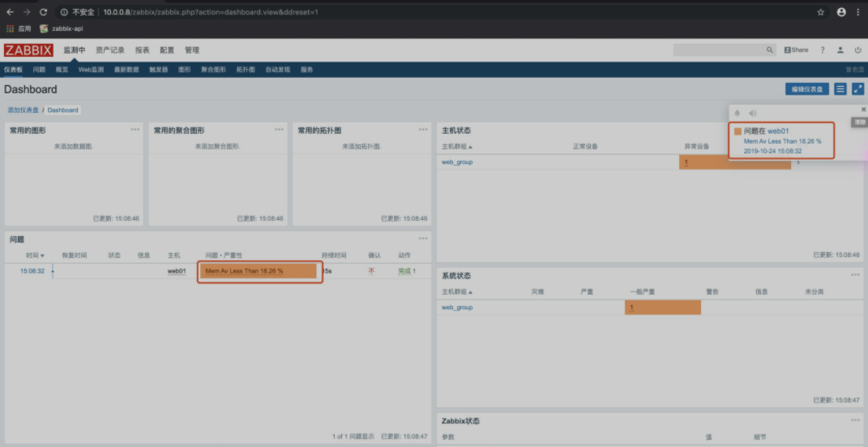Open the help question mark icon
Image resolution: width=868 pixels, height=447 pixels.
tap(823, 49)
